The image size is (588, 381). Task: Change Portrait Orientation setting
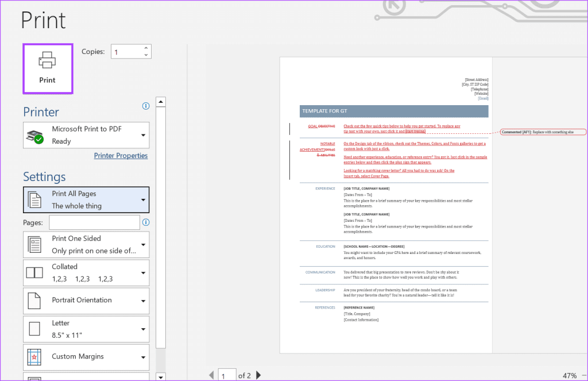[x=86, y=301]
